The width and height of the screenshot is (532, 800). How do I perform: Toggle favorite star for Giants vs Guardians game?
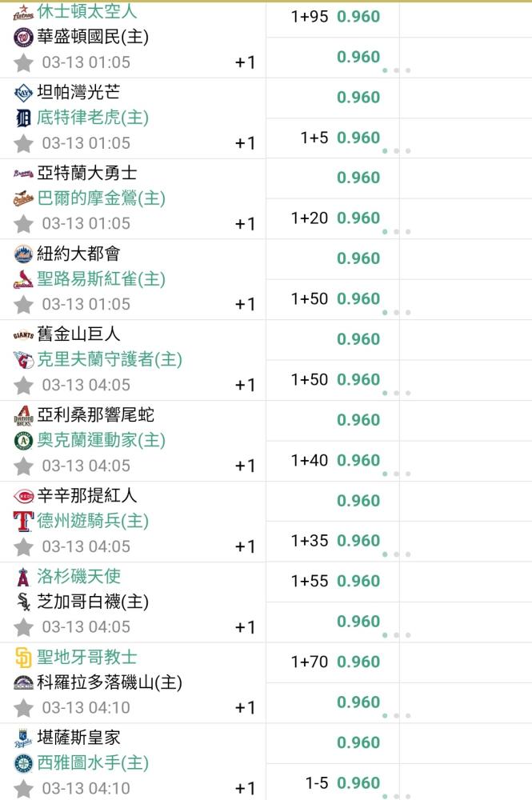point(23,386)
